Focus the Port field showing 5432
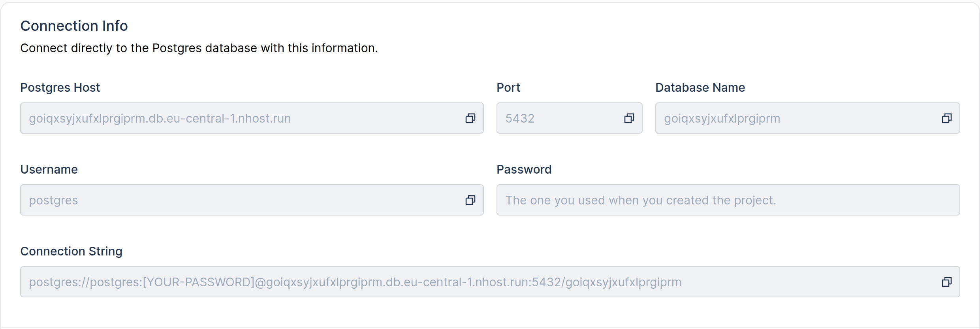980x329 pixels. pos(569,118)
